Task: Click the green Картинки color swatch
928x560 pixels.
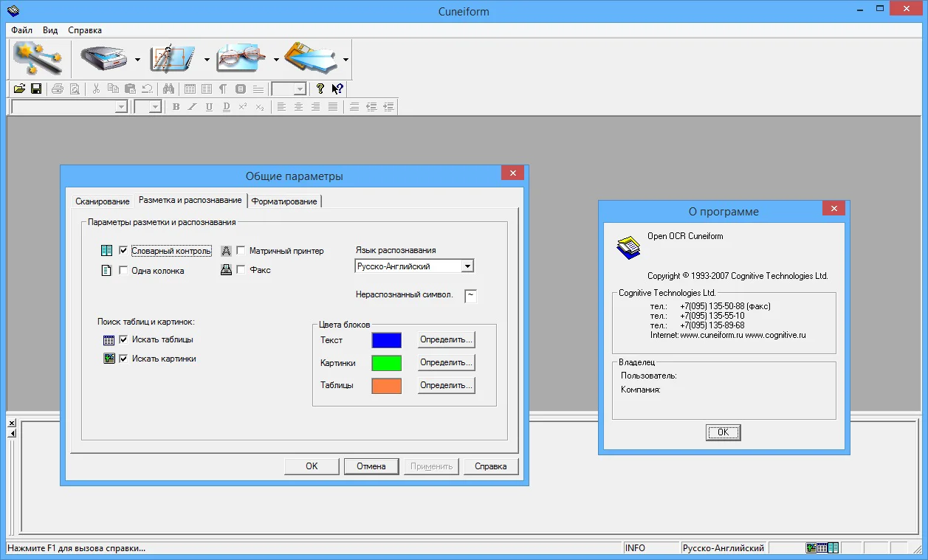Action: [387, 363]
